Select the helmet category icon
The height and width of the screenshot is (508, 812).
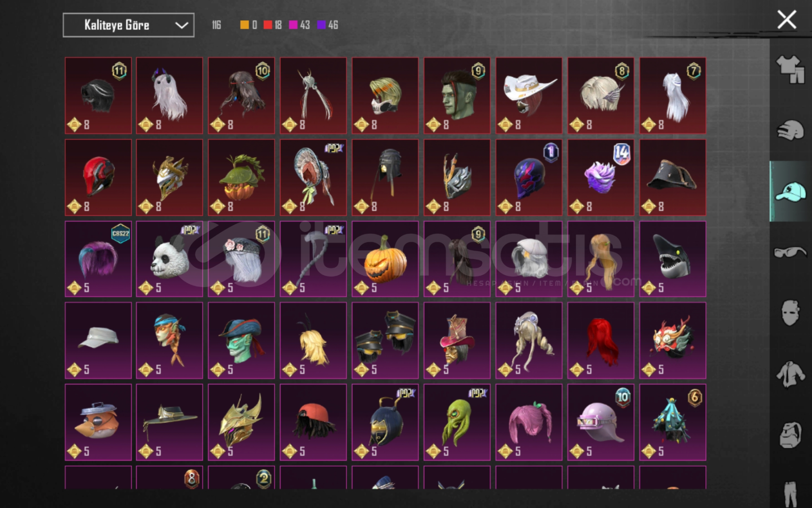790,130
